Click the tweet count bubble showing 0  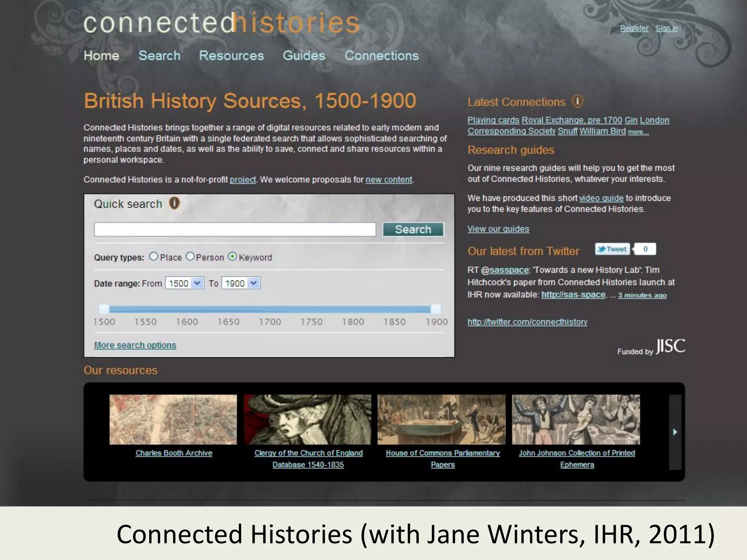(645, 249)
